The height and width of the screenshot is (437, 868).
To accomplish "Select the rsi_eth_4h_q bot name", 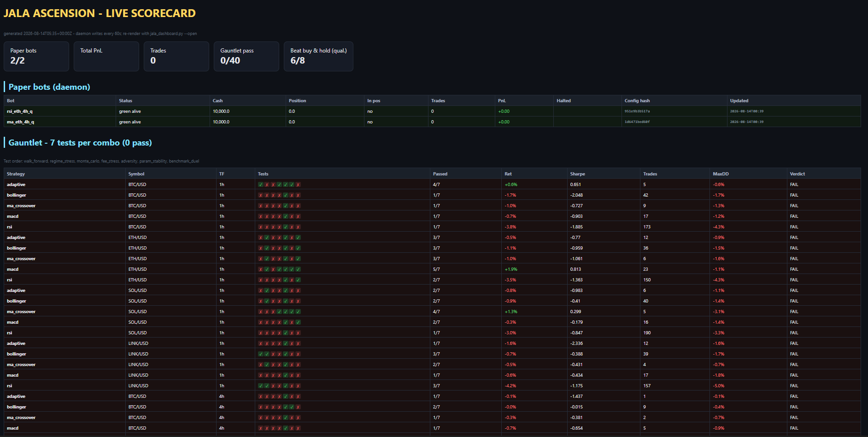I will [20, 111].
